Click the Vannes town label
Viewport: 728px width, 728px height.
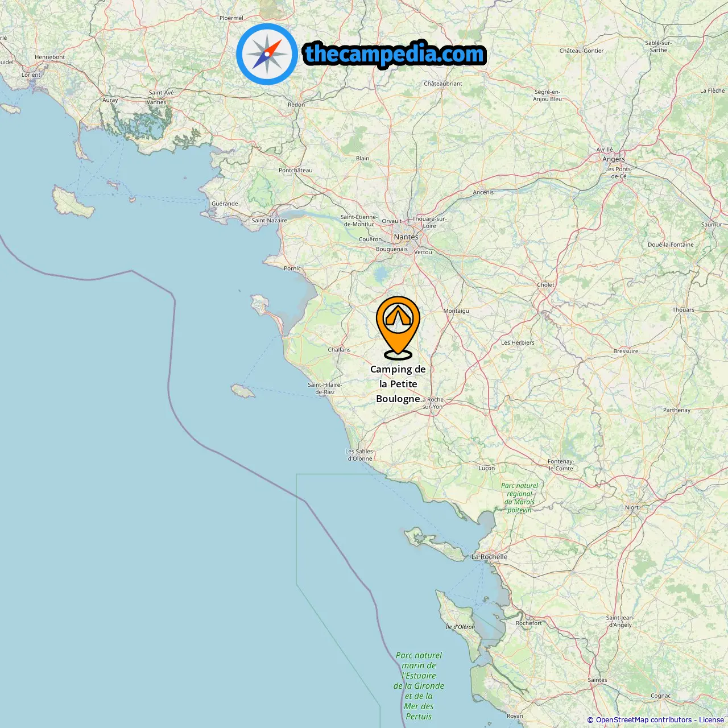point(156,102)
